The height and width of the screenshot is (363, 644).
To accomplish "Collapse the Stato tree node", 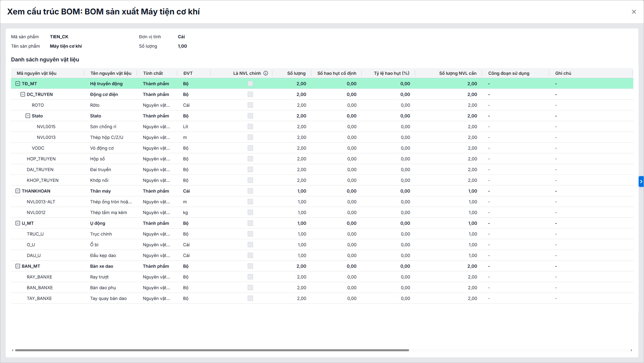I will pyautogui.click(x=28, y=116).
